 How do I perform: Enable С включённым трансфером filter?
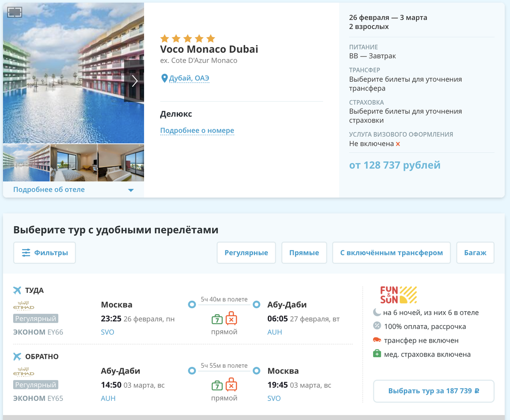(391, 253)
